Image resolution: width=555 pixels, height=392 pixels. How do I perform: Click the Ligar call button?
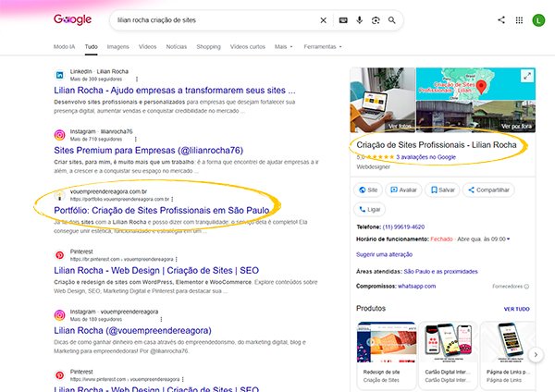[369, 210]
